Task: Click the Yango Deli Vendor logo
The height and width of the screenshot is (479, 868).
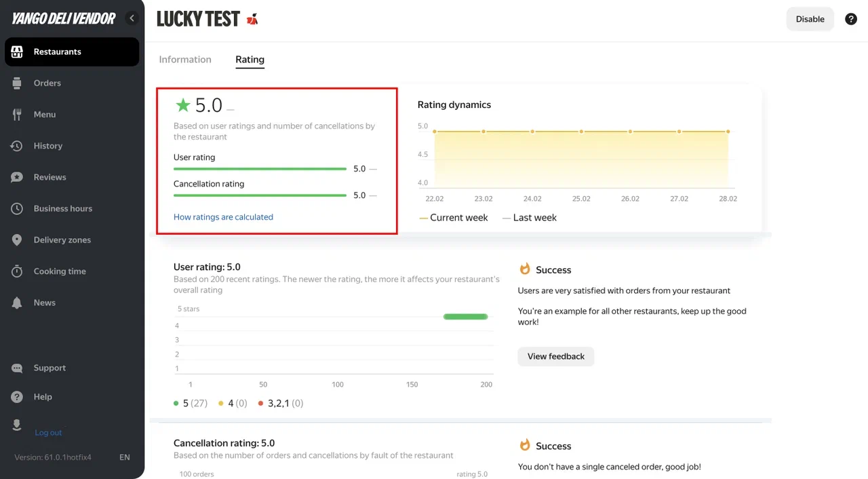Action: [x=63, y=19]
